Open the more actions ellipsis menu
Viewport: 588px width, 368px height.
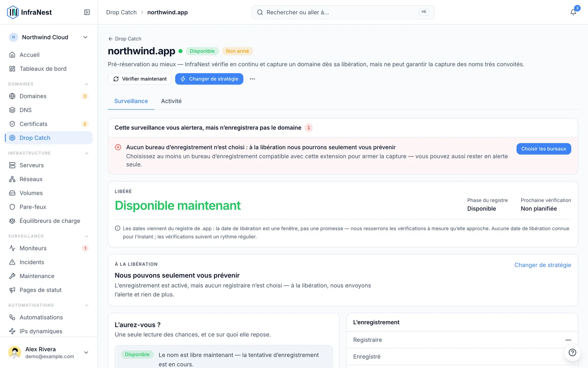[x=252, y=79]
